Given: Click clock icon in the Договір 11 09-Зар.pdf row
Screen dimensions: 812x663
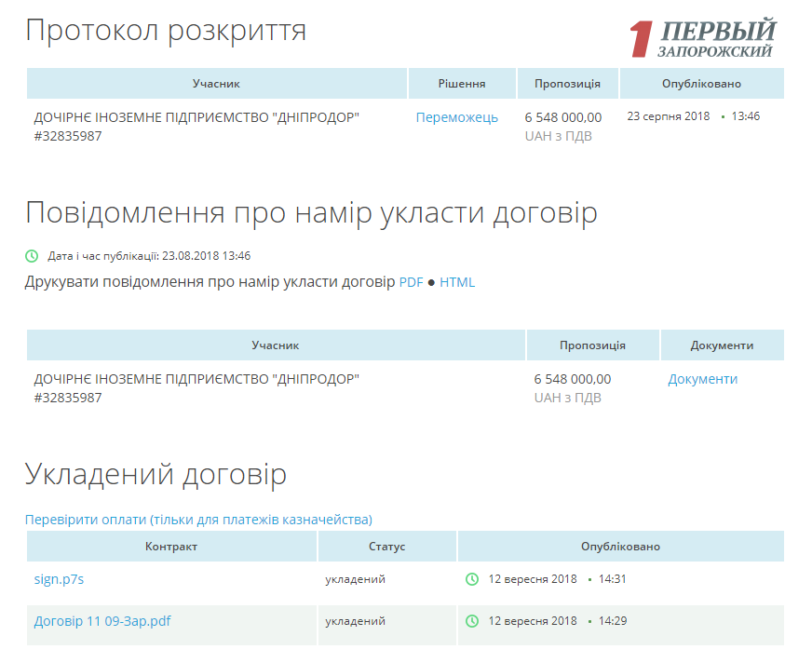Looking at the screenshot, I should pyautogui.click(x=472, y=621).
